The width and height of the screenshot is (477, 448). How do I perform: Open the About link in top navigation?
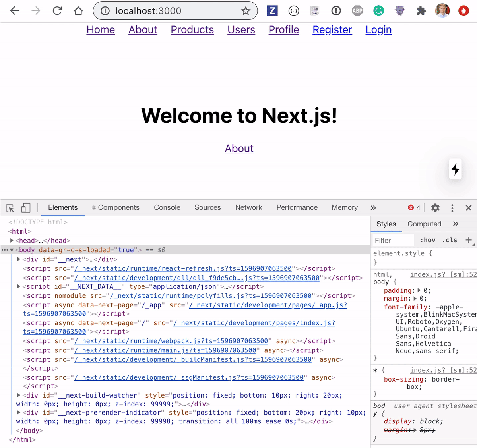[x=143, y=30]
